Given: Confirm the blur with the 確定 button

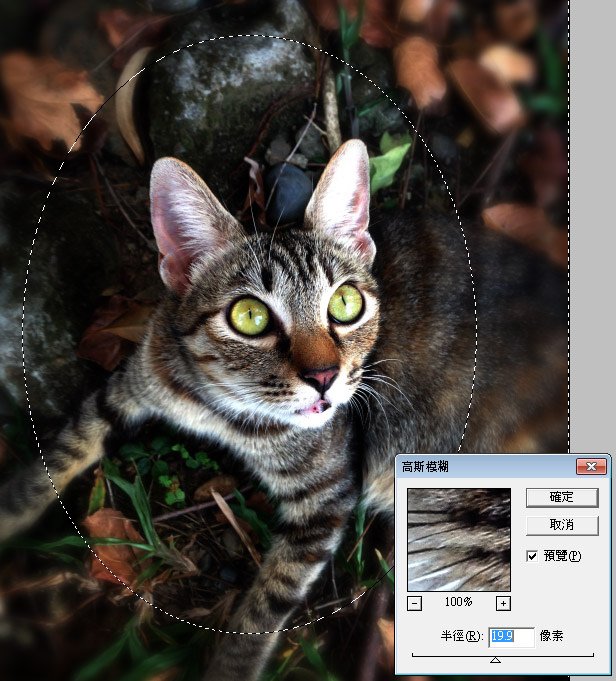Looking at the screenshot, I should click(562, 497).
